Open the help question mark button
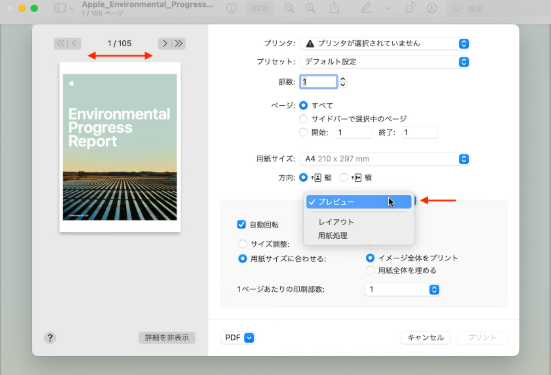 50,338
